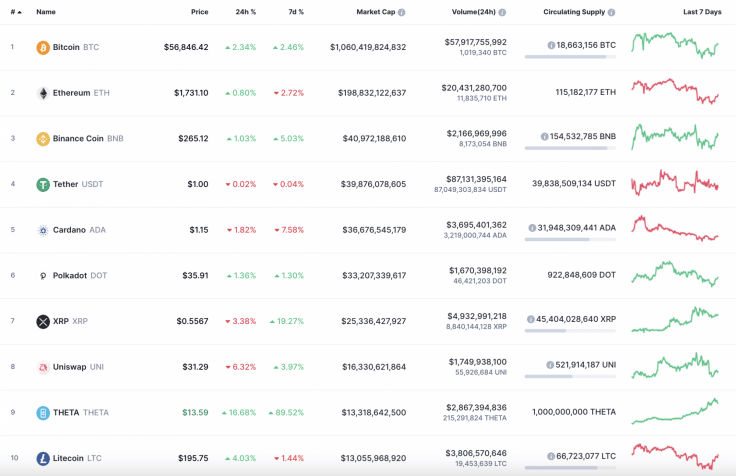The height and width of the screenshot is (476, 736).
Task: Click Bitcoin's supply info icon
Action: click(551, 45)
